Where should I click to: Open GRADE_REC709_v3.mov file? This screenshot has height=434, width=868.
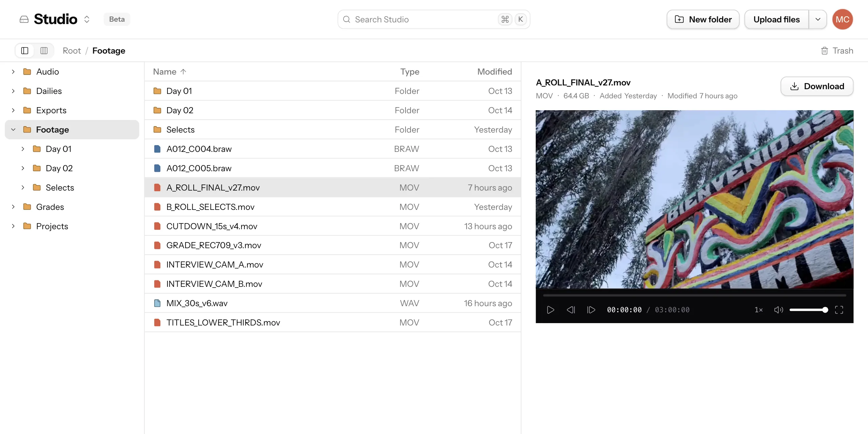click(x=333, y=245)
